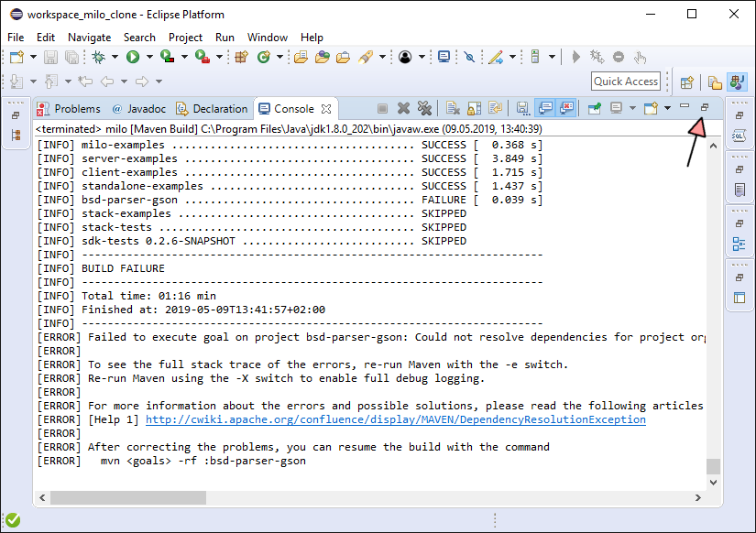Click the Quick Access search field
The height and width of the screenshot is (533, 756).
coord(626,82)
